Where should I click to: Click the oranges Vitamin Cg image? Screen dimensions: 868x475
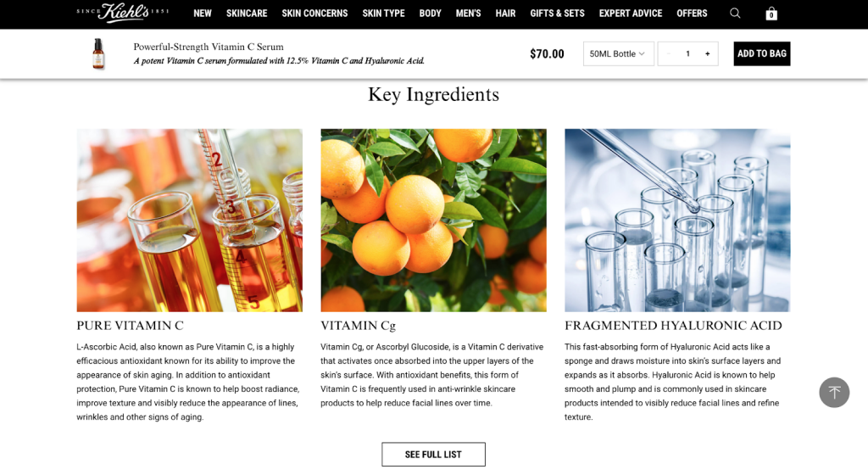click(433, 221)
